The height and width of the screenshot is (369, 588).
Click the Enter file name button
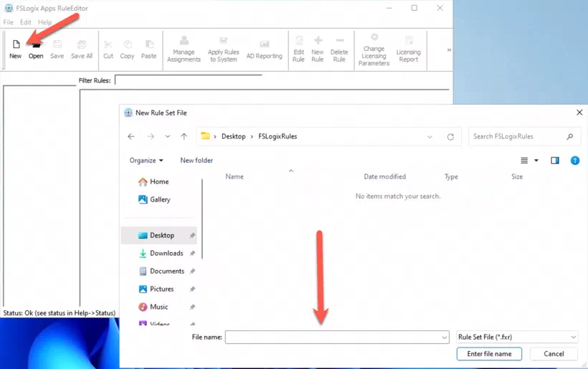click(x=489, y=354)
